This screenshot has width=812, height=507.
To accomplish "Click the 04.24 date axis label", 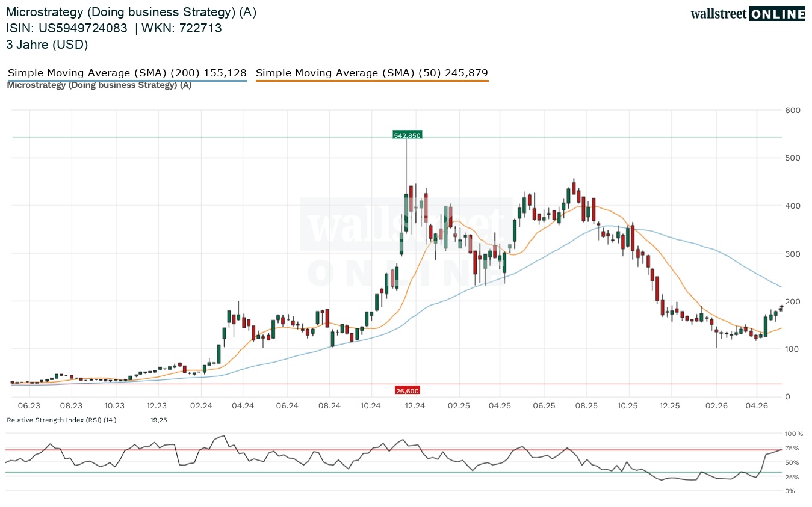I will point(242,406).
